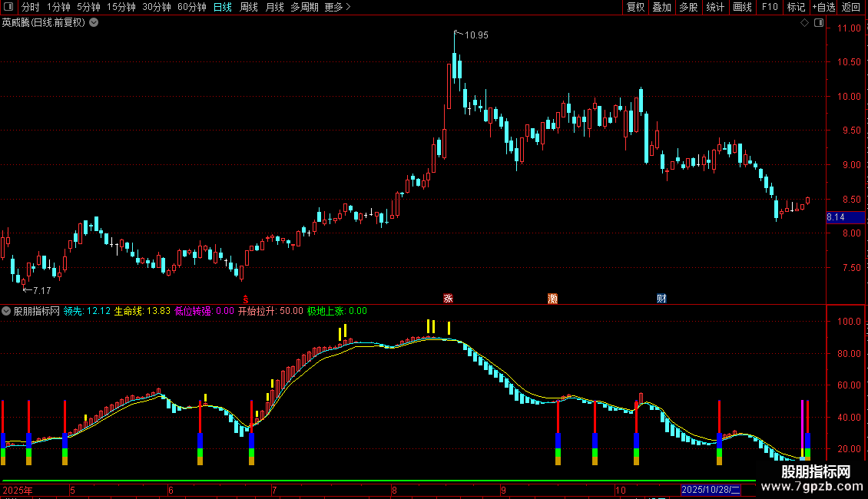The height and width of the screenshot is (499, 868).
Task: Select the 60分钟 period tab
Action: (192, 7)
